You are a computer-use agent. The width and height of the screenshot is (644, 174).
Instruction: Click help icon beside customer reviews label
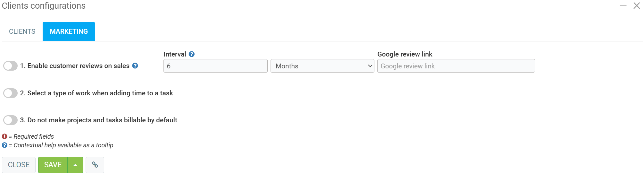(x=135, y=66)
